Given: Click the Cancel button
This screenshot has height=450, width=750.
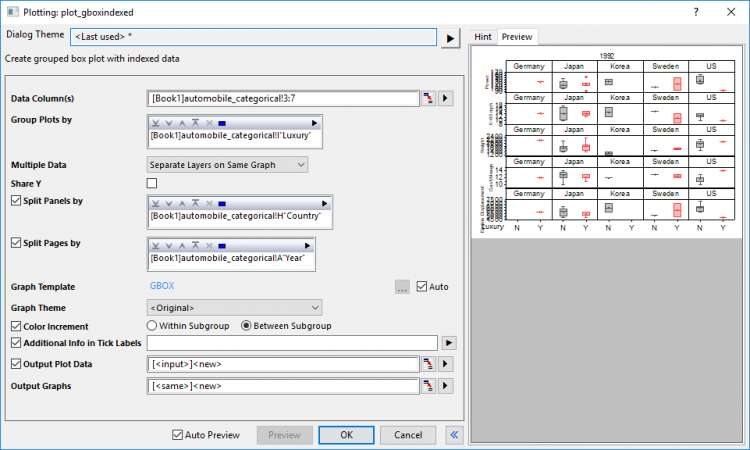Looking at the screenshot, I should click(x=408, y=435).
